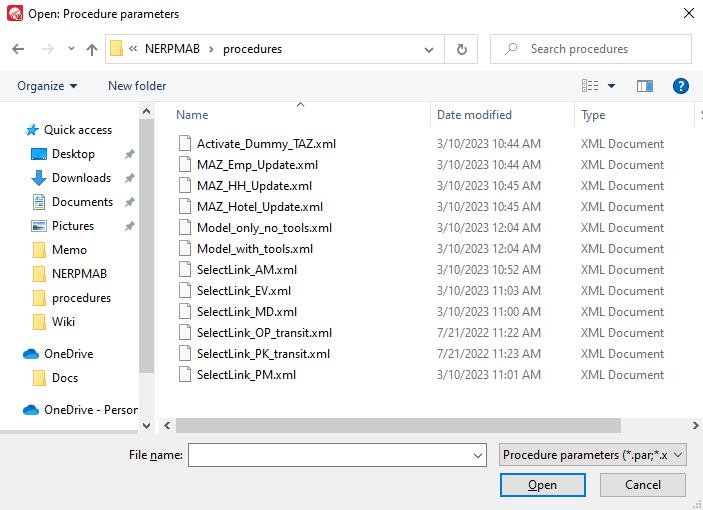Viewport: 703px width, 510px height.
Task: Change the view layout icon
Action: click(x=590, y=86)
